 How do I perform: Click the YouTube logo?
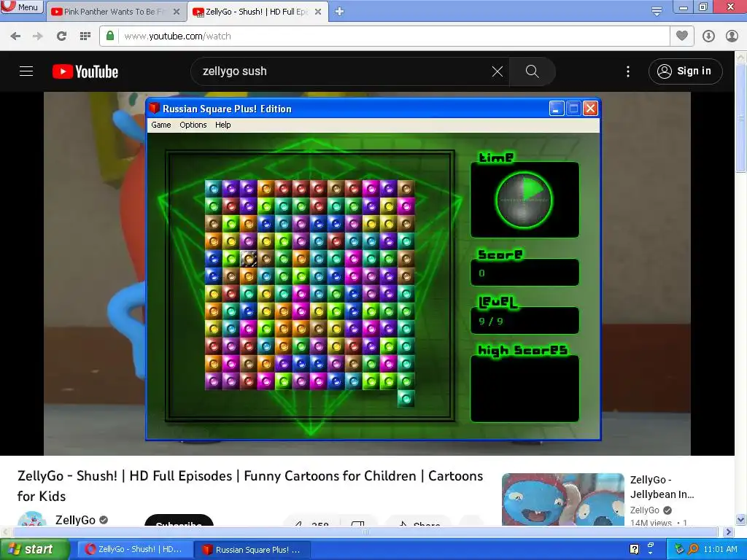[85, 71]
